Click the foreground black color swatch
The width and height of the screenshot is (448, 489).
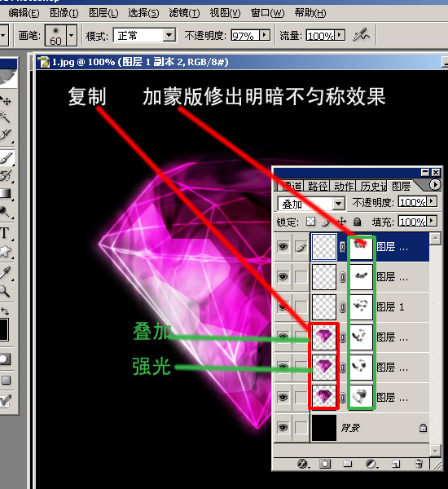click(x=4, y=329)
